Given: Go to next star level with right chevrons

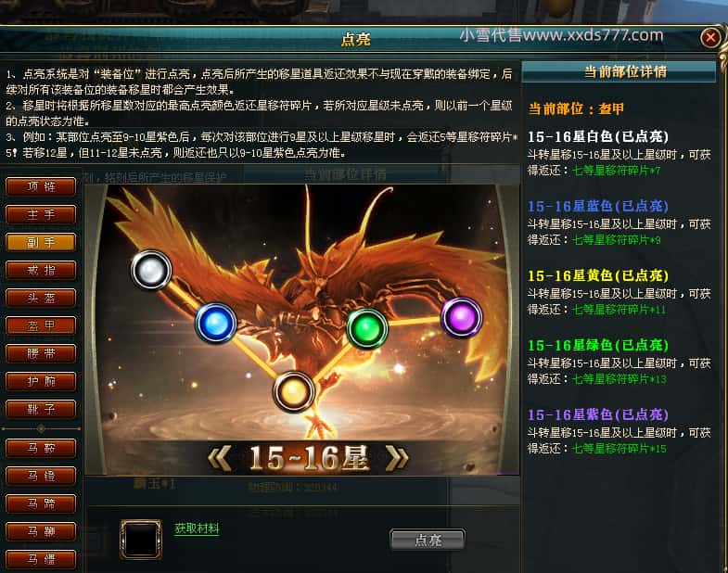Looking at the screenshot, I should coord(397,458).
